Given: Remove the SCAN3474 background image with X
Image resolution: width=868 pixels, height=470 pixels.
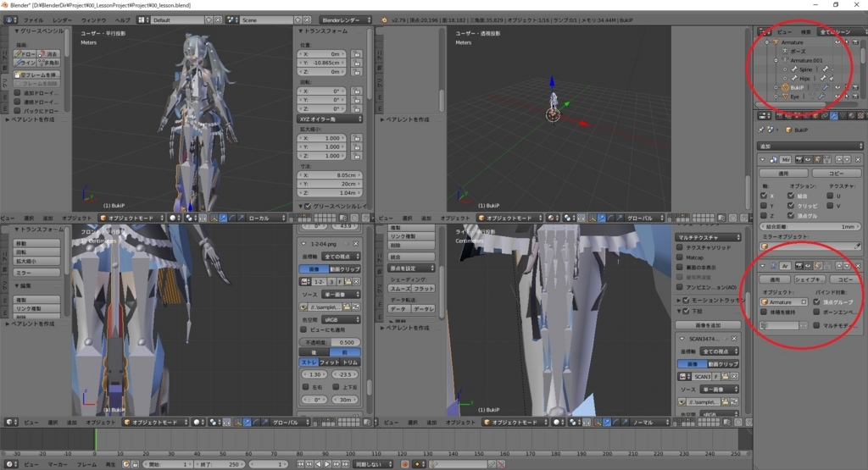Looking at the screenshot, I should point(734,339).
